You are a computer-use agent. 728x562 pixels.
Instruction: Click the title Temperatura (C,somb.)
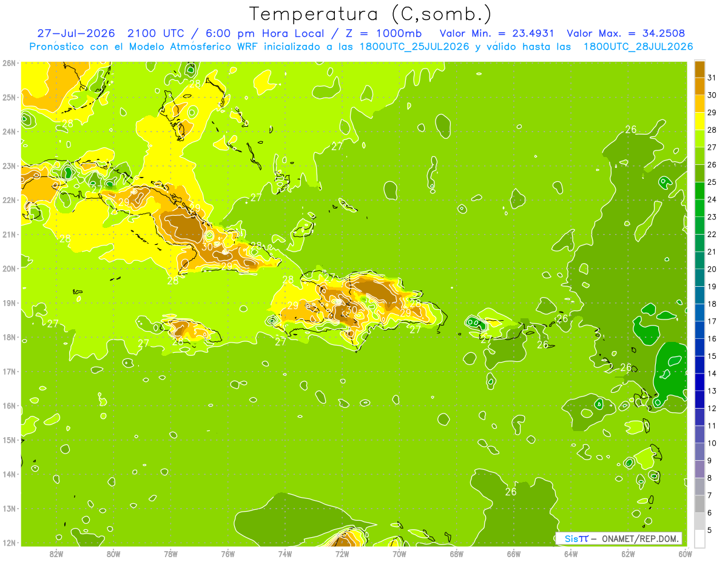tap(370, 14)
